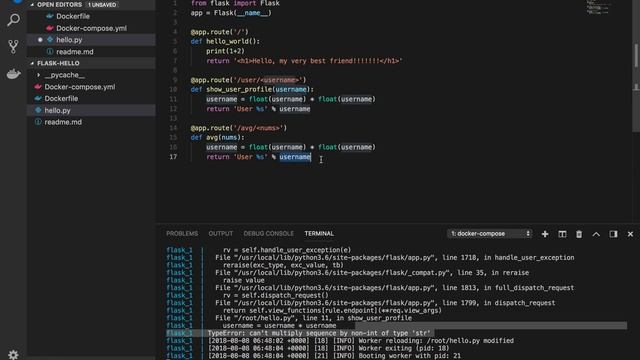Click the unsaved dot beside hello.py

(x=40, y=40)
